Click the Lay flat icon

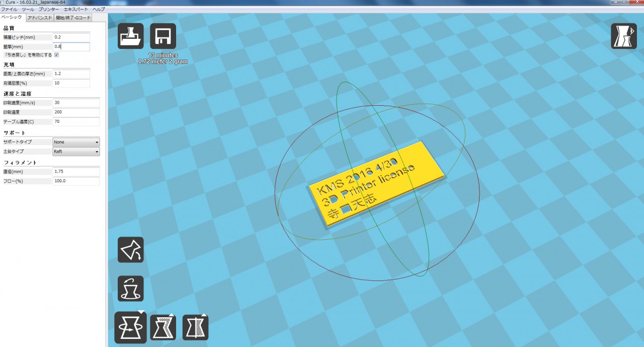point(130,250)
